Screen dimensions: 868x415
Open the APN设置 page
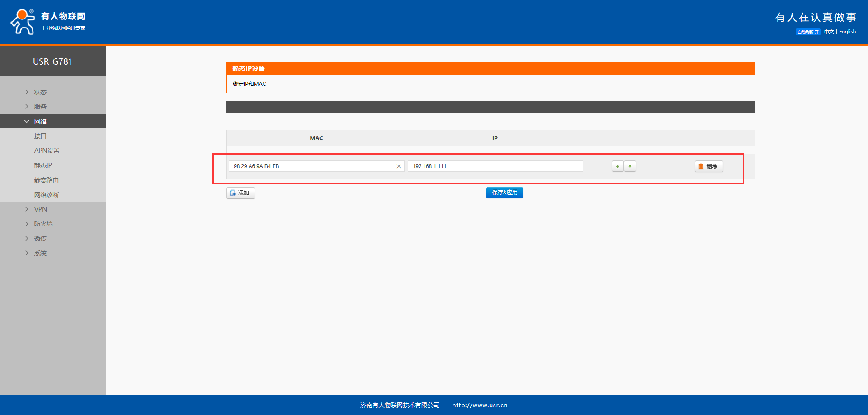47,151
